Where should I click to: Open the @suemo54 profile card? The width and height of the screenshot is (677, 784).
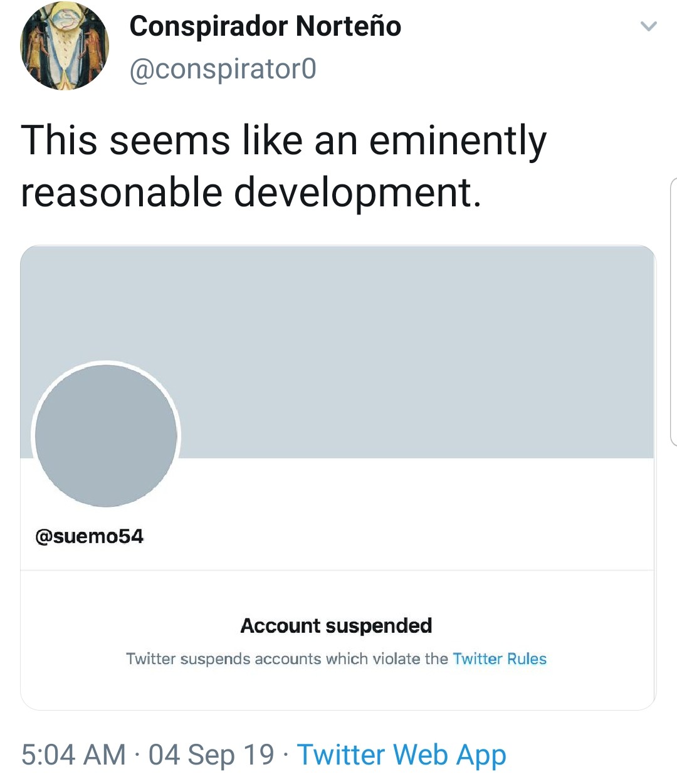[x=90, y=536]
